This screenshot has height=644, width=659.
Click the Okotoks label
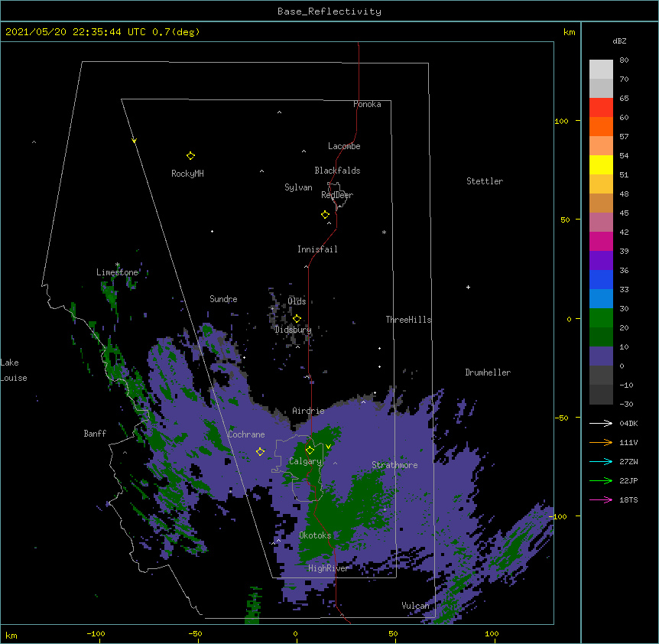[x=315, y=535]
